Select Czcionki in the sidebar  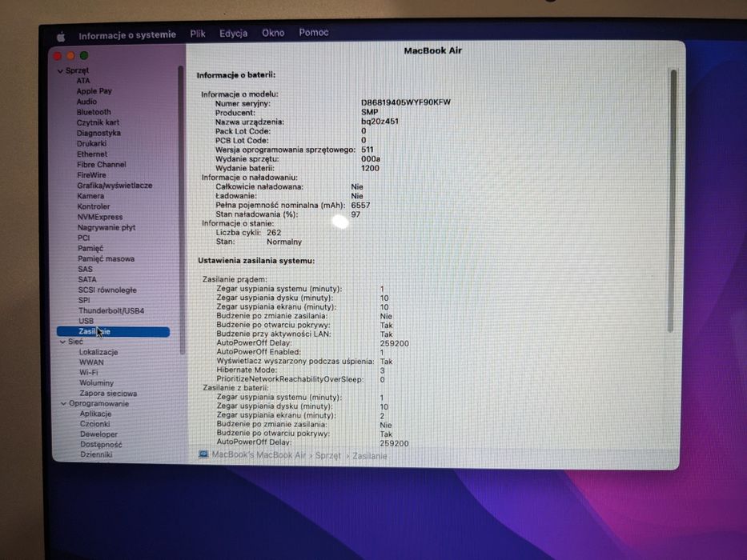(94, 424)
